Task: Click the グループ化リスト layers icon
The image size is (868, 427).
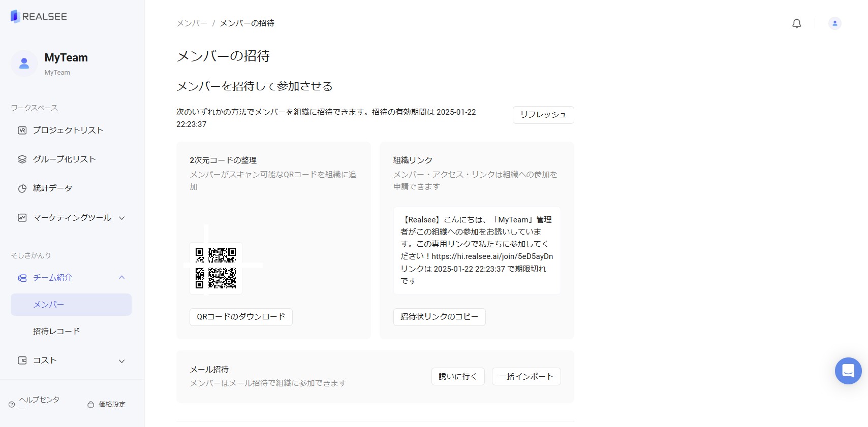Action: (22, 159)
